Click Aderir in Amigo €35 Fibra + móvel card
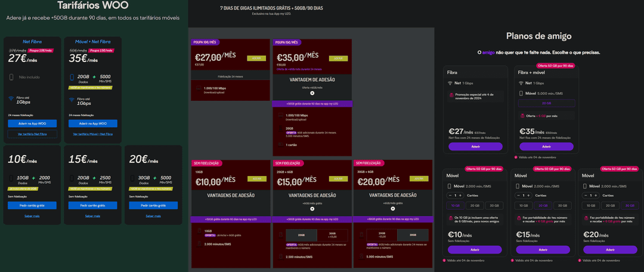The image size is (644, 272). 546,147
